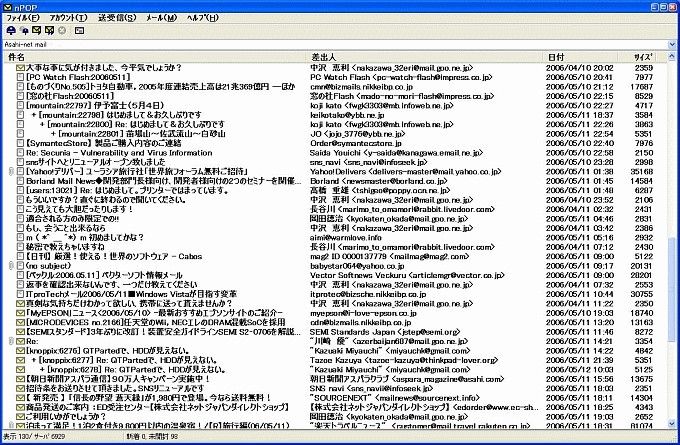Select the snsサイトへとリニューアルオープン致しました message
Image resolution: width=680 pixels, height=445 pixels.
pos(95,162)
